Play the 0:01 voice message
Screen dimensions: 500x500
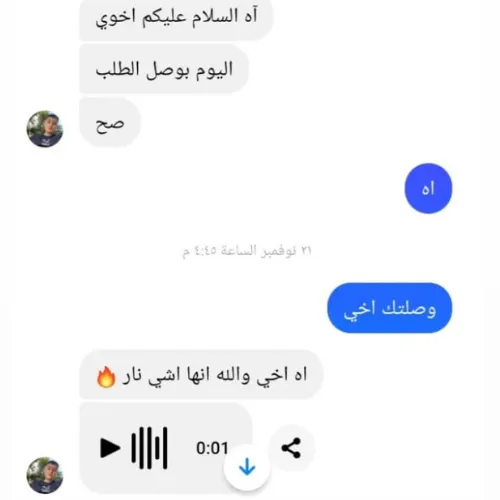(110, 448)
